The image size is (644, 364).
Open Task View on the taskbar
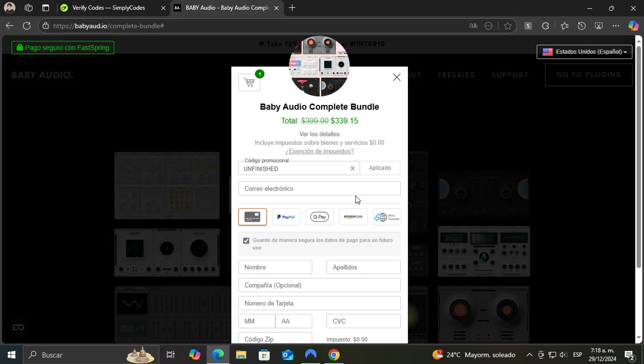170,355
